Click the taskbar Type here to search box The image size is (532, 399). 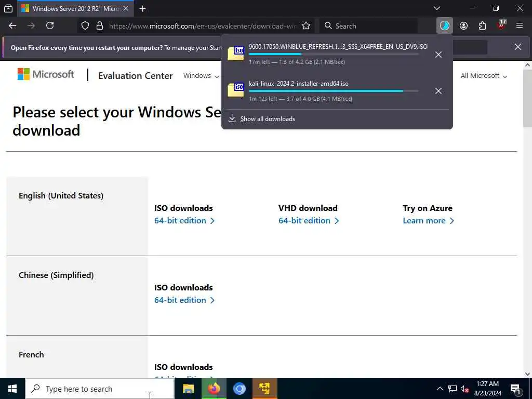pyautogui.click(x=100, y=389)
